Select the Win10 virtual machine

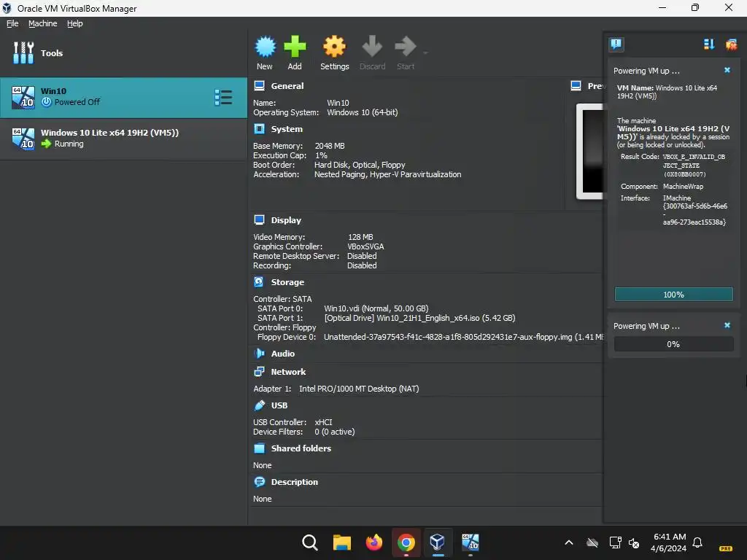click(123, 97)
